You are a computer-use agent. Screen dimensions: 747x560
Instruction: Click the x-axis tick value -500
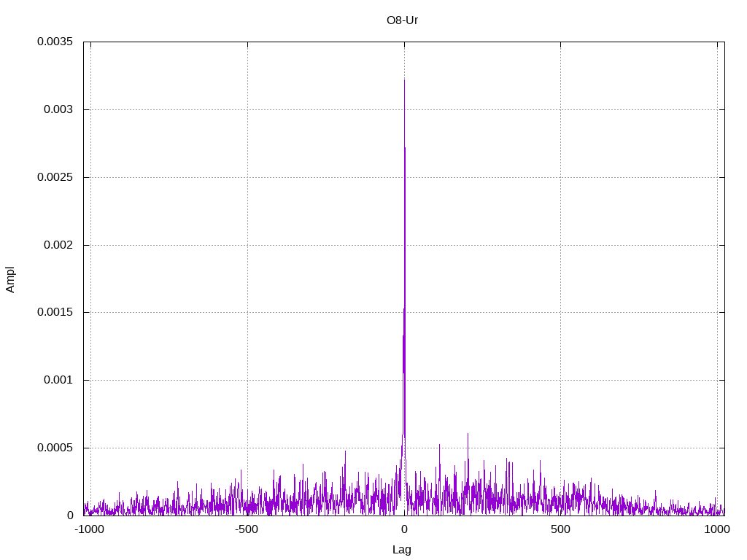pyautogui.click(x=247, y=529)
